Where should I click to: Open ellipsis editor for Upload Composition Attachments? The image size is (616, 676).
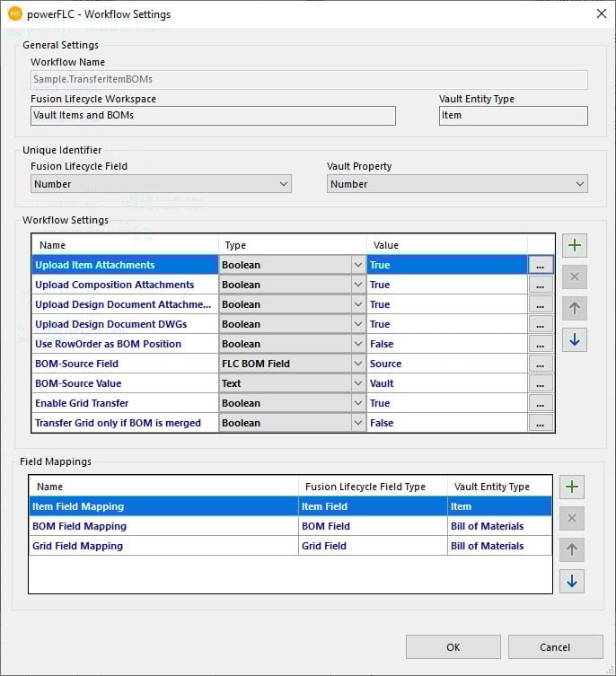coord(540,285)
